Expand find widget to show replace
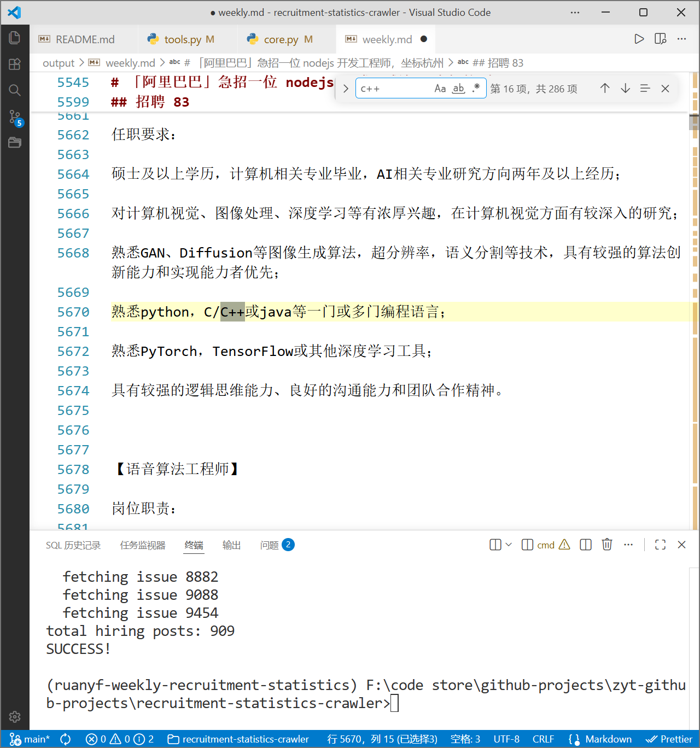 click(x=345, y=88)
